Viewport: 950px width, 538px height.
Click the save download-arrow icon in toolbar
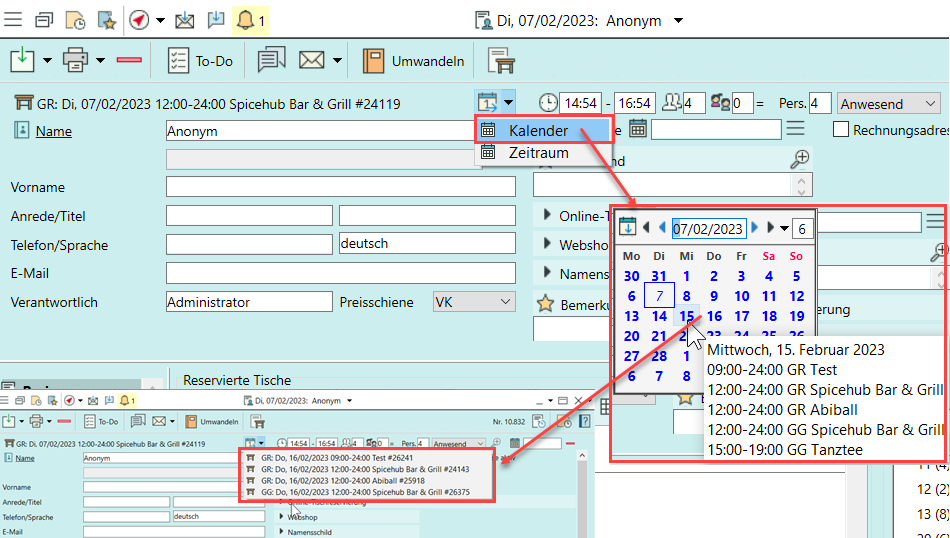click(x=22, y=61)
